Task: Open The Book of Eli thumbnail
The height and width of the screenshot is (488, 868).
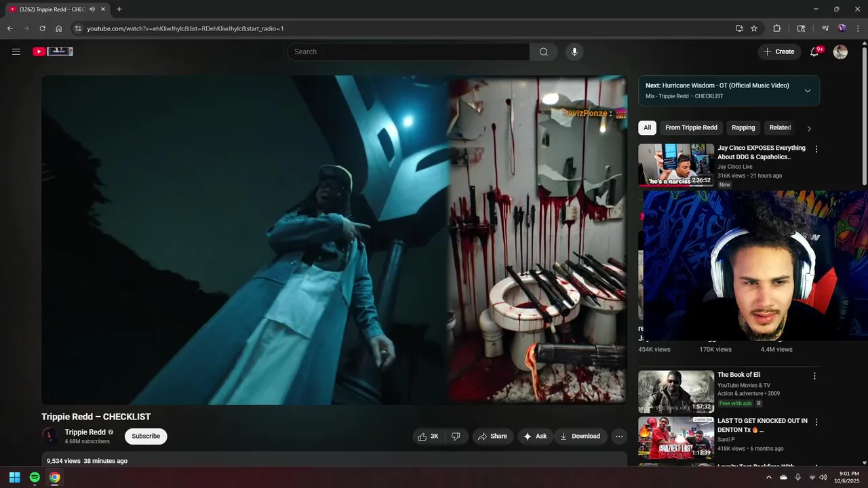Action: coord(676,391)
